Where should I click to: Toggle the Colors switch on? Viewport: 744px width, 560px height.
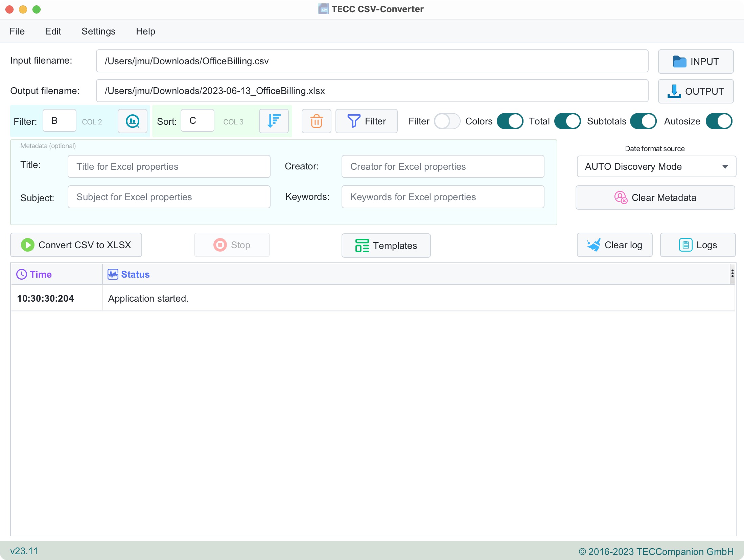[509, 121]
